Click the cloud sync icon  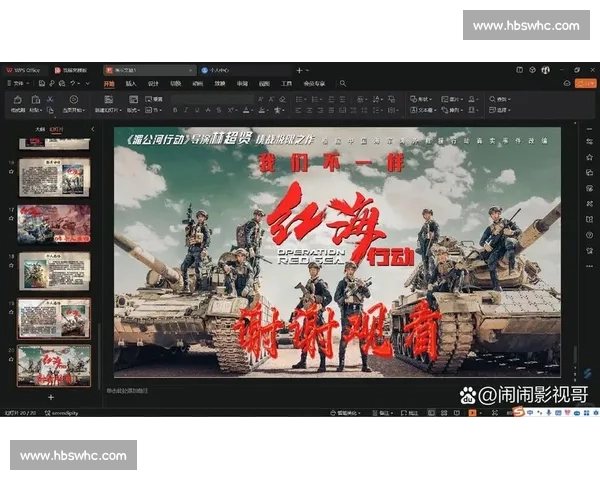click(x=567, y=83)
